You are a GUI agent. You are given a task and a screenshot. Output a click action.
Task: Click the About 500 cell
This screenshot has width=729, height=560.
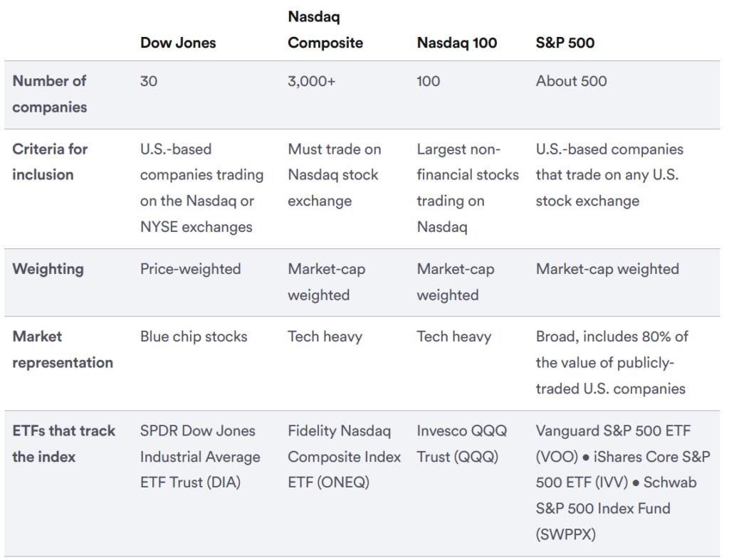coord(571,81)
